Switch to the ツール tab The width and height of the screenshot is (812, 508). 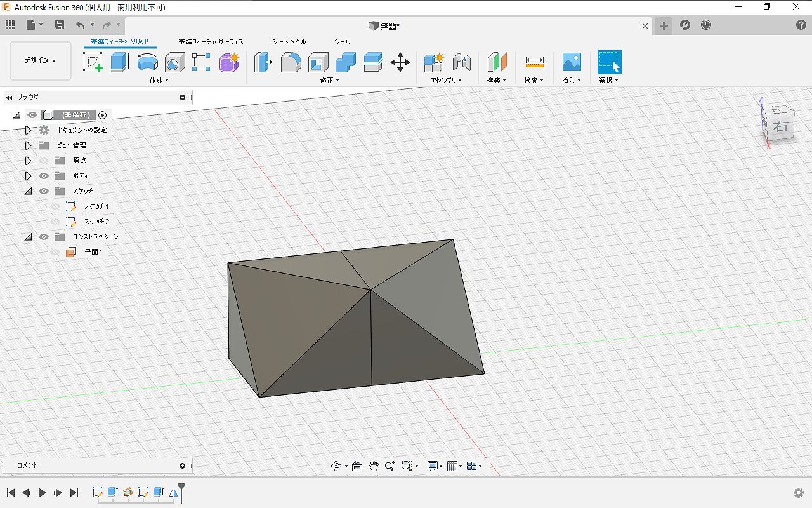(x=343, y=42)
